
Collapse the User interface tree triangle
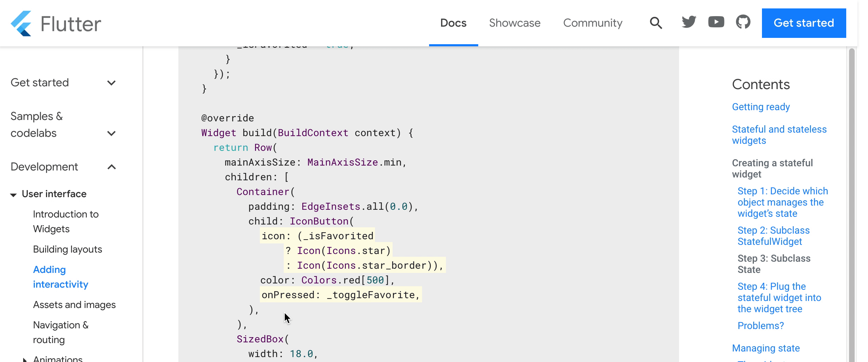click(13, 195)
